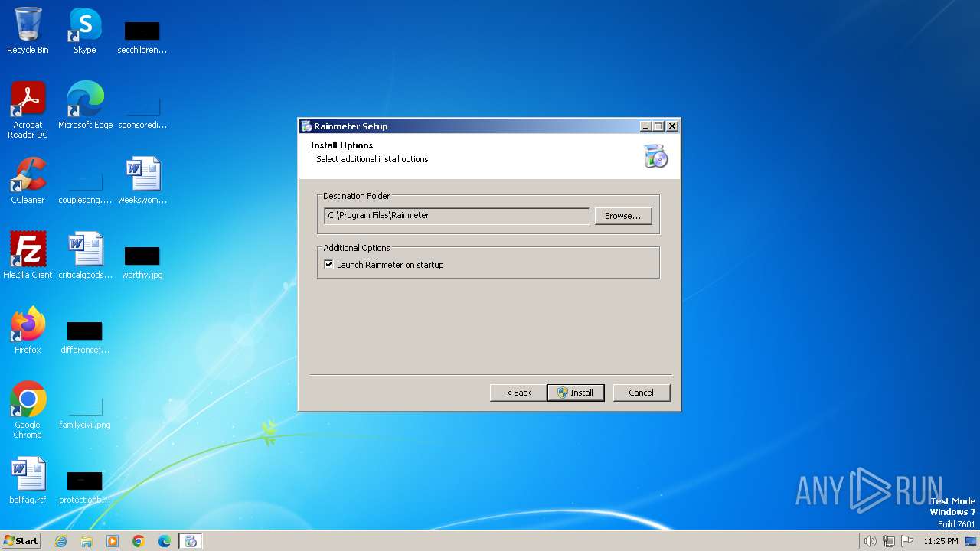Open Edge from the taskbar
The height and width of the screenshot is (551, 980).
point(165,541)
